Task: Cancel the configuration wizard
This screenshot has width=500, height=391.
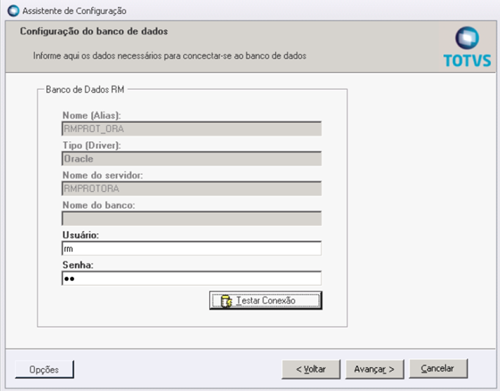Action: coord(438,368)
